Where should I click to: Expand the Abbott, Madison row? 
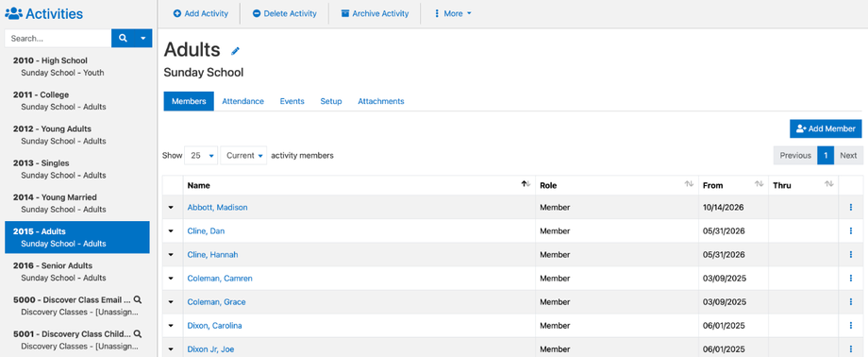(x=171, y=208)
